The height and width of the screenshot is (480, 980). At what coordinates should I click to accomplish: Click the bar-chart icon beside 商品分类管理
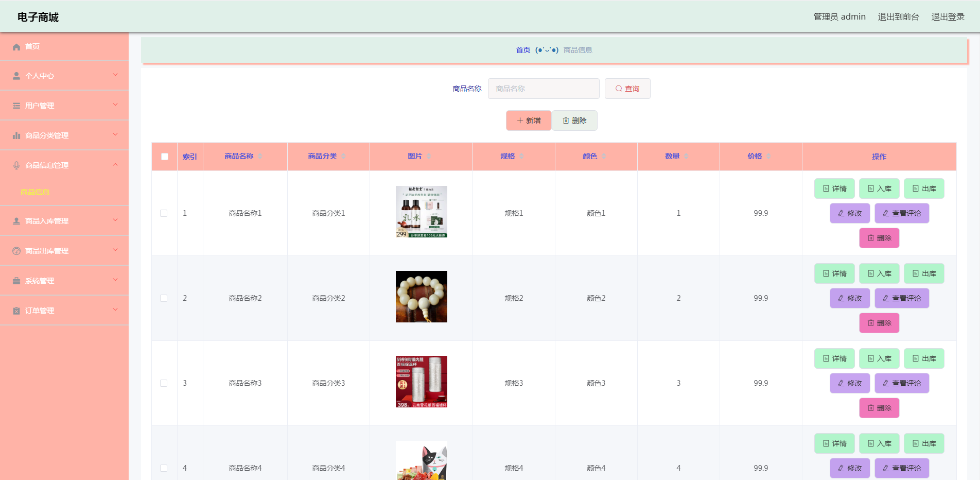[16, 135]
